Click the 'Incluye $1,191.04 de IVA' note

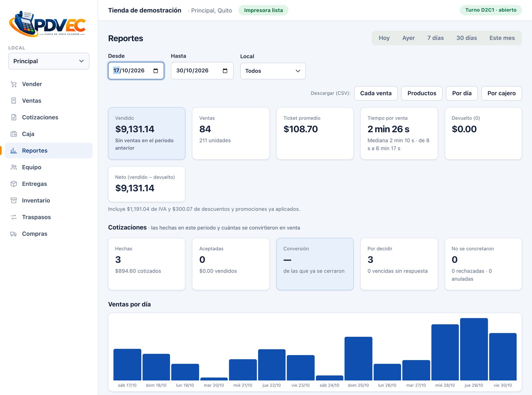(x=204, y=209)
